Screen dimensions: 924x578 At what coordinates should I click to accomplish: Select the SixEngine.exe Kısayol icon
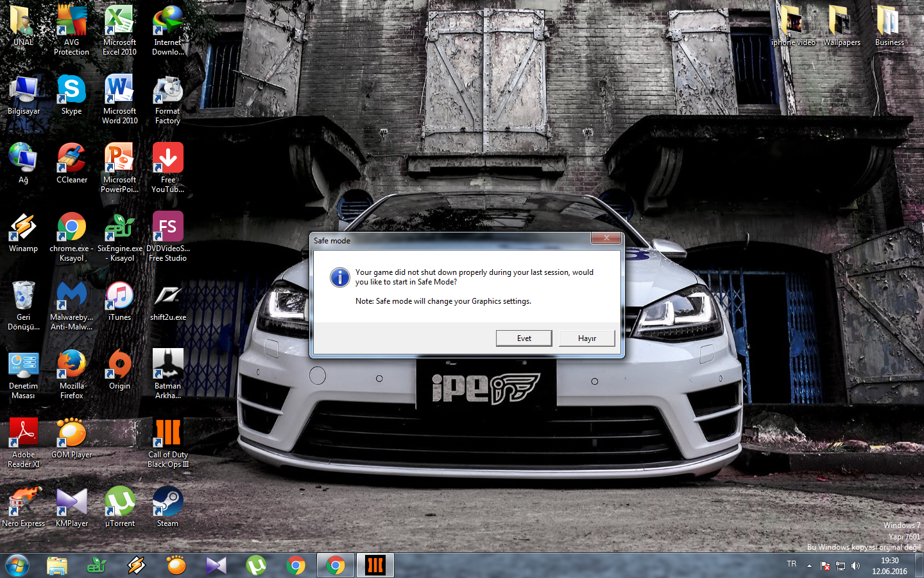pyautogui.click(x=119, y=236)
